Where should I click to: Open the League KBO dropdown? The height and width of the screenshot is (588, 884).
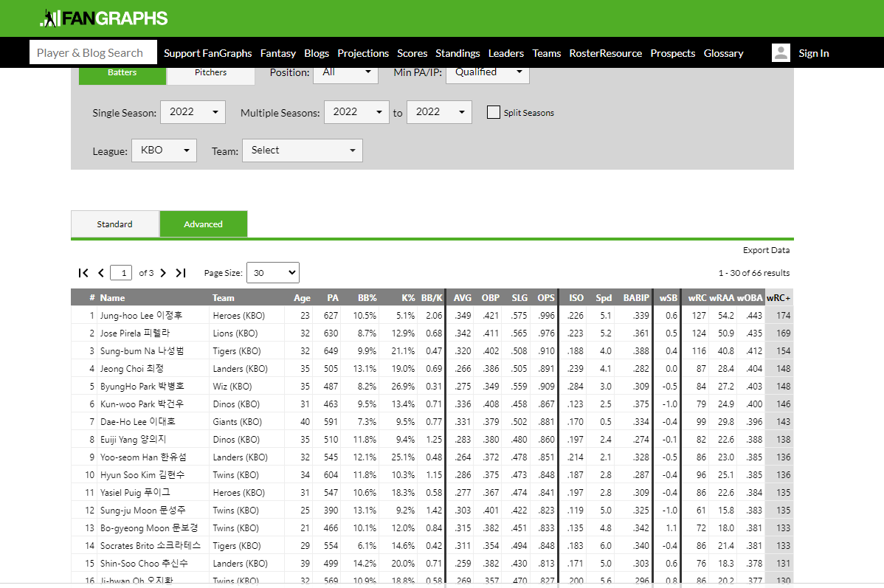click(164, 151)
